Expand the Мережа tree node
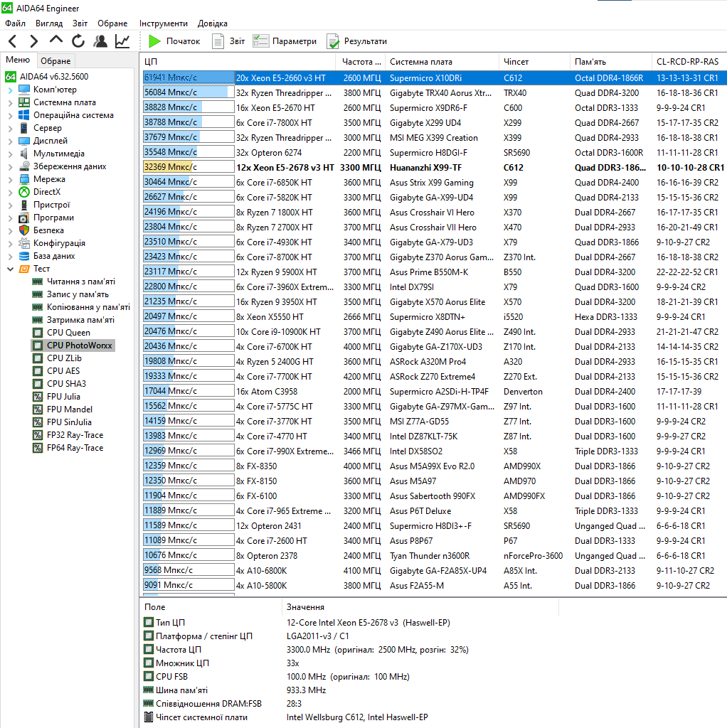The image size is (727, 728). click(11, 180)
